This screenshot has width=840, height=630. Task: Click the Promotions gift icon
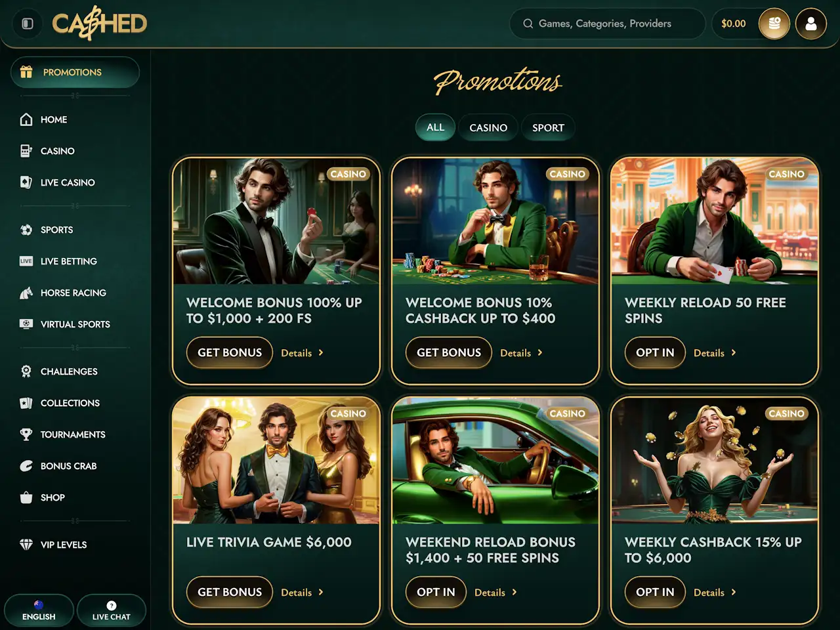(x=26, y=72)
